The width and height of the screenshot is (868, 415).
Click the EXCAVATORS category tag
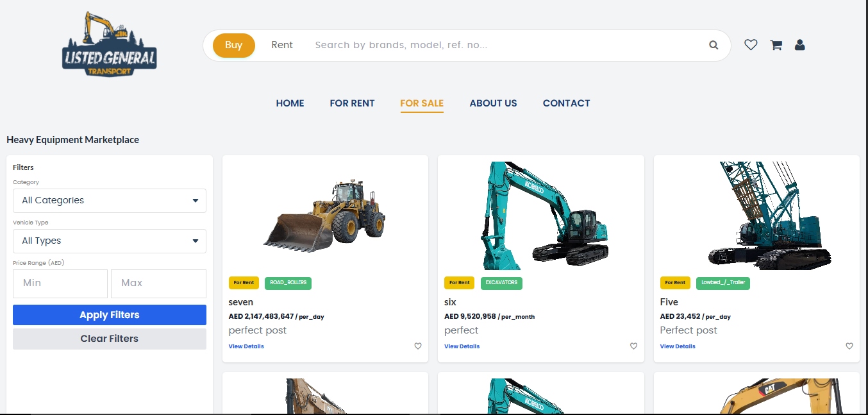coord(501,283)
